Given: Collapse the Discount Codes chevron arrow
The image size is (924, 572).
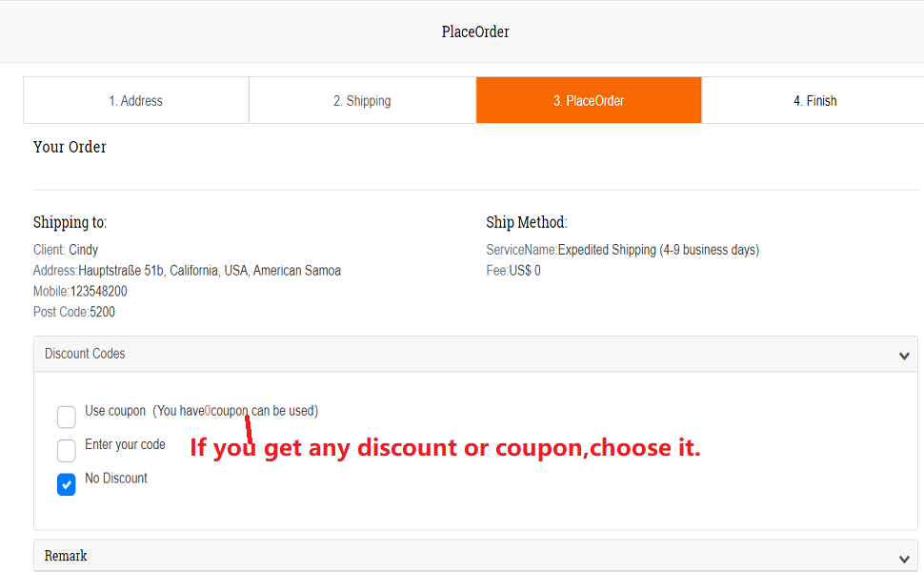Looking at the screenshot, I should point(904,356).
